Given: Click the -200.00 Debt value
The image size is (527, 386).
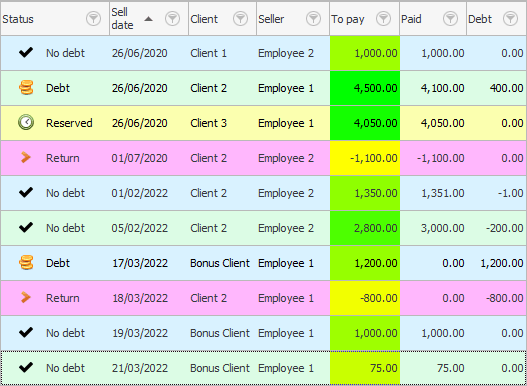Looking at the screenshot, I should (504, 228).
